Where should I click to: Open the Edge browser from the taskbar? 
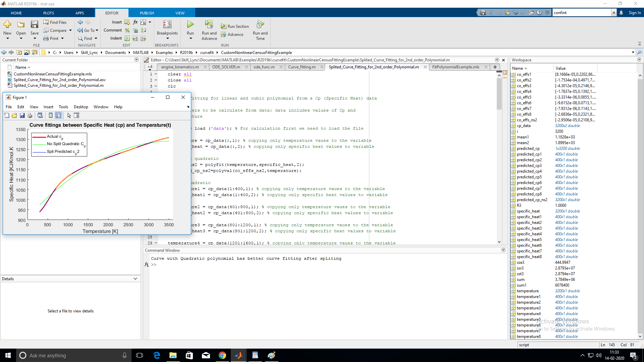[x=157, y=355]
